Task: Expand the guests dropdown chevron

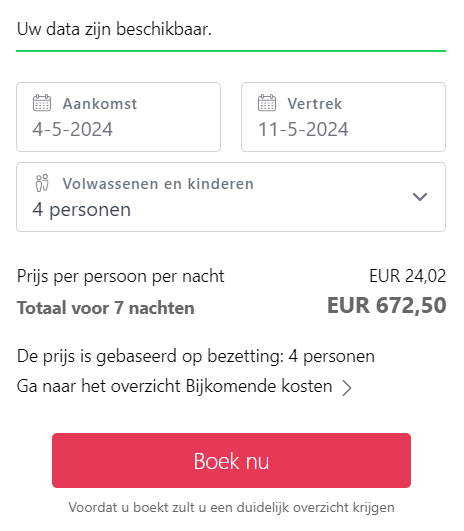Action: click(420, 197)
